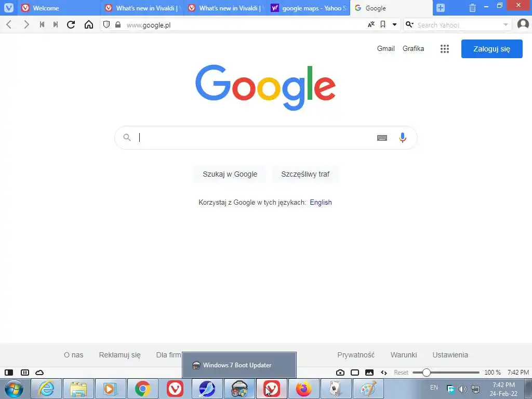
Task: Switch to first What's new in Vivaldi tab
Action: (142, 8)
